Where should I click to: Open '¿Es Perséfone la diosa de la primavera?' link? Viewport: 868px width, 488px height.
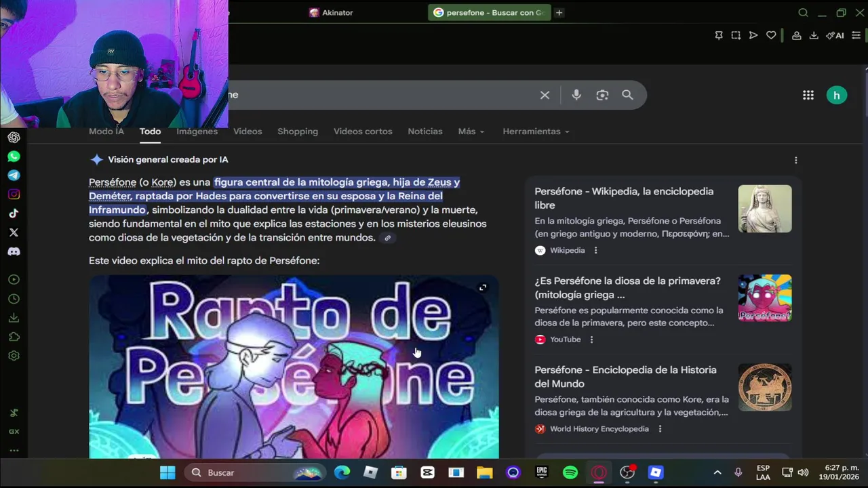tap(627, 288)
